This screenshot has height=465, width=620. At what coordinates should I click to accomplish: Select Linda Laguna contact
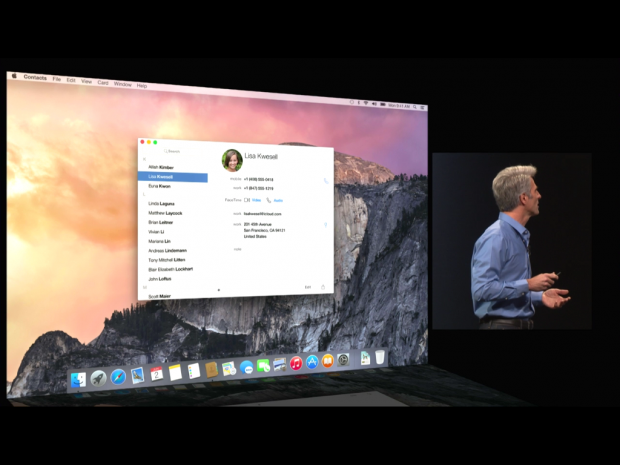pyautogui.click(x=161, y=204)
